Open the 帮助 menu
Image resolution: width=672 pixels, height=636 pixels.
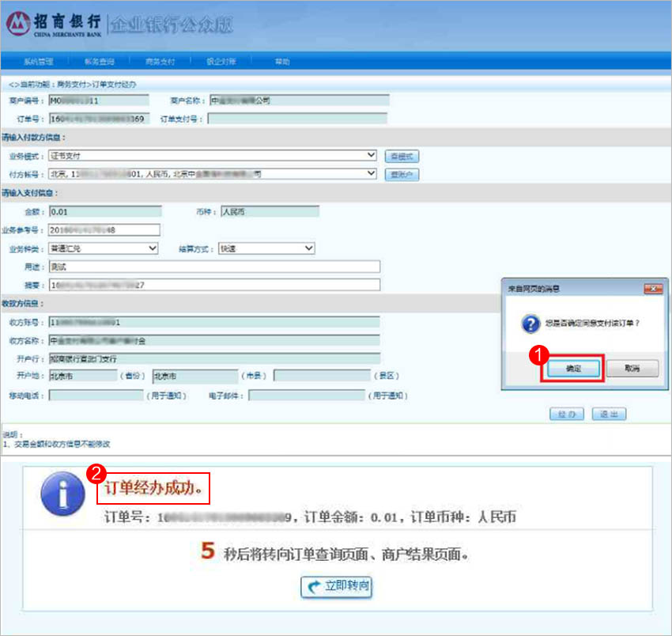tap(282, 62)
